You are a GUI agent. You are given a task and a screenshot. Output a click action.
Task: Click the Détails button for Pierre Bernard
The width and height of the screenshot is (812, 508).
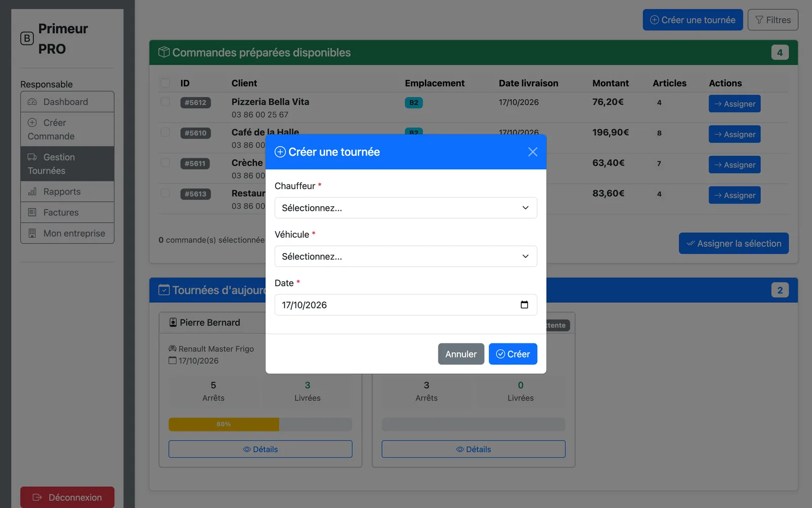click(x=260, y=449)
